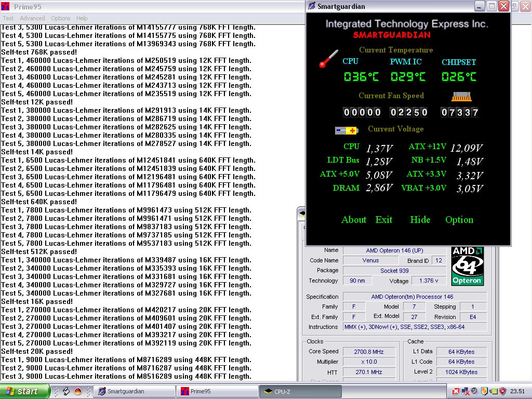Switch to CPU-Z via the taskbar

tap(300, 391)
